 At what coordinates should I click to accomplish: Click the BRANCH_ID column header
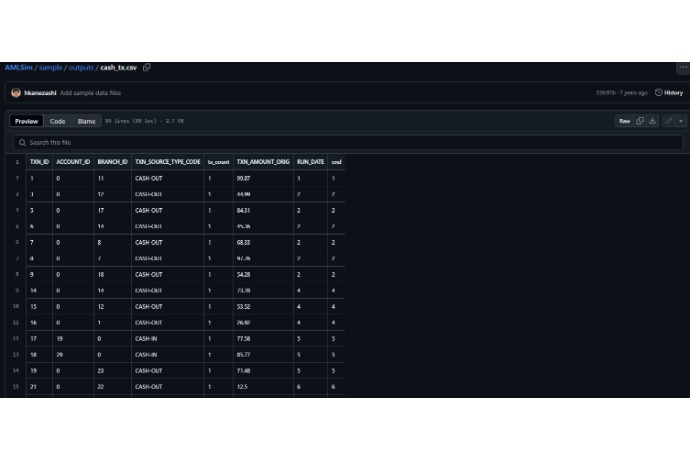point(113,162)
